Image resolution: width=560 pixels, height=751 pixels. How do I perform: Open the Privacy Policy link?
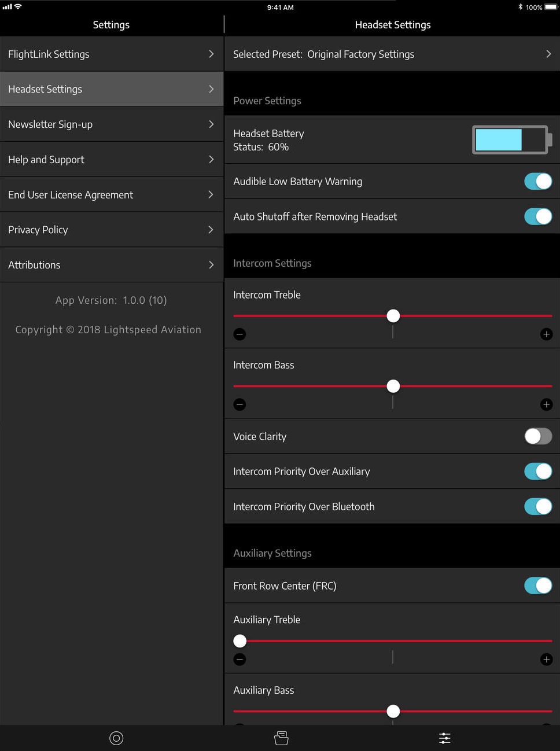(111, 230)
